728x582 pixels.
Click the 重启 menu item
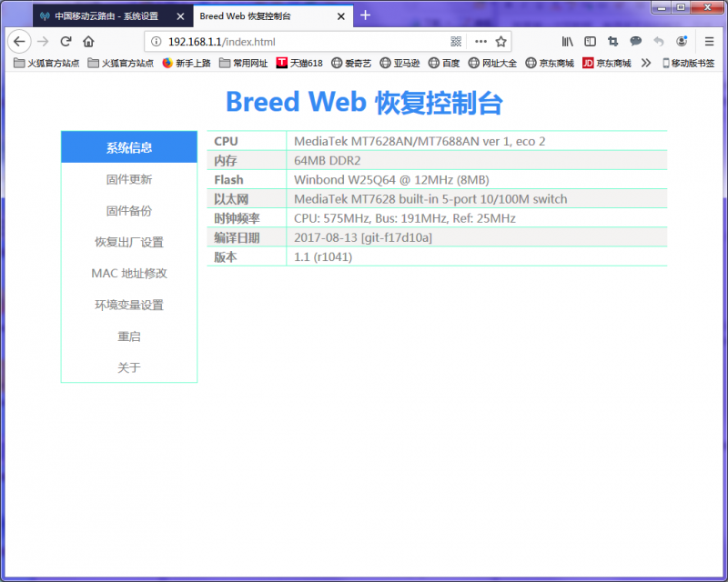click(x=129, y=336)
